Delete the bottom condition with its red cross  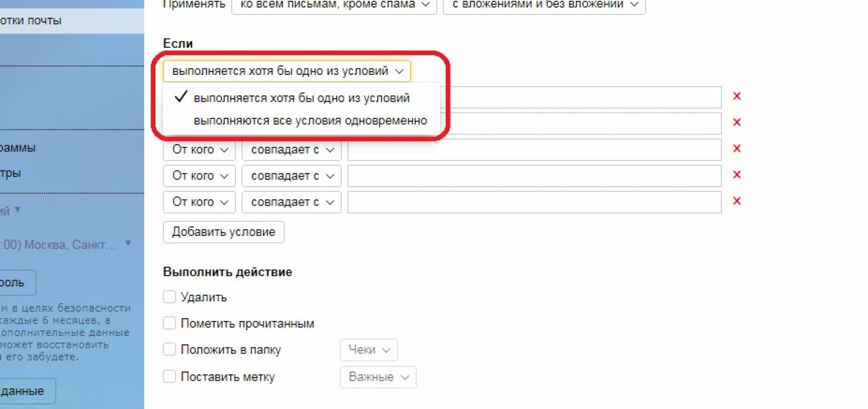click(x=736, y=201)
